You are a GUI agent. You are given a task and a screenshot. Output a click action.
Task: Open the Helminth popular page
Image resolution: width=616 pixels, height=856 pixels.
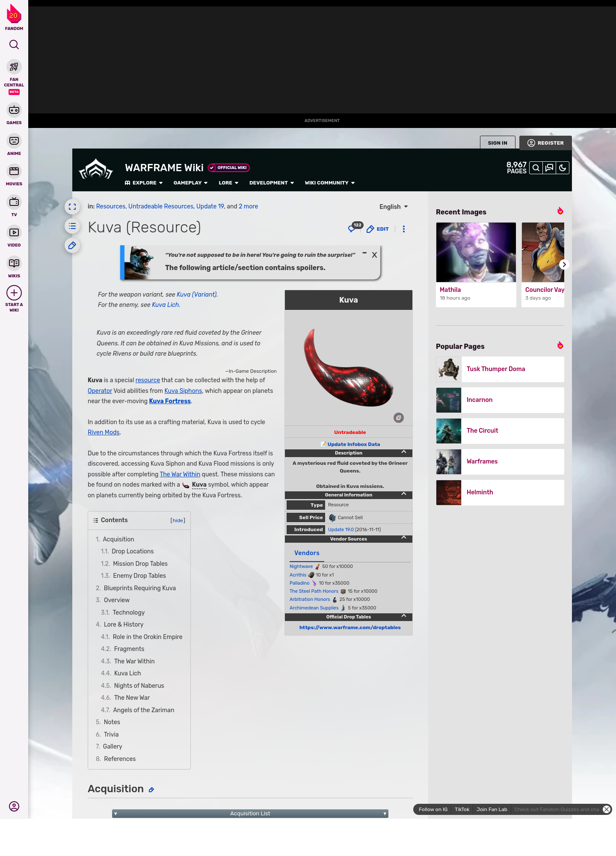click(x=500, y=492)
